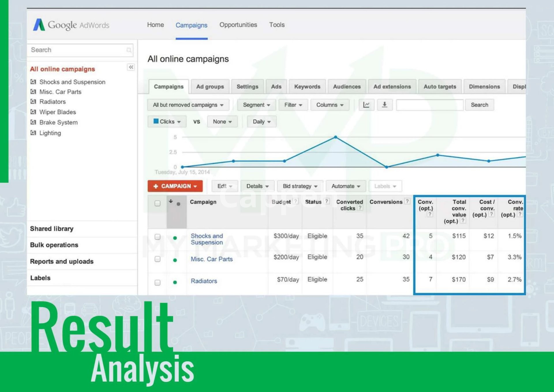This screenshot has width=554, height=392.
Task: Click the Budget column help question icon
Action: pyautogui.click(x=295, y=201)
